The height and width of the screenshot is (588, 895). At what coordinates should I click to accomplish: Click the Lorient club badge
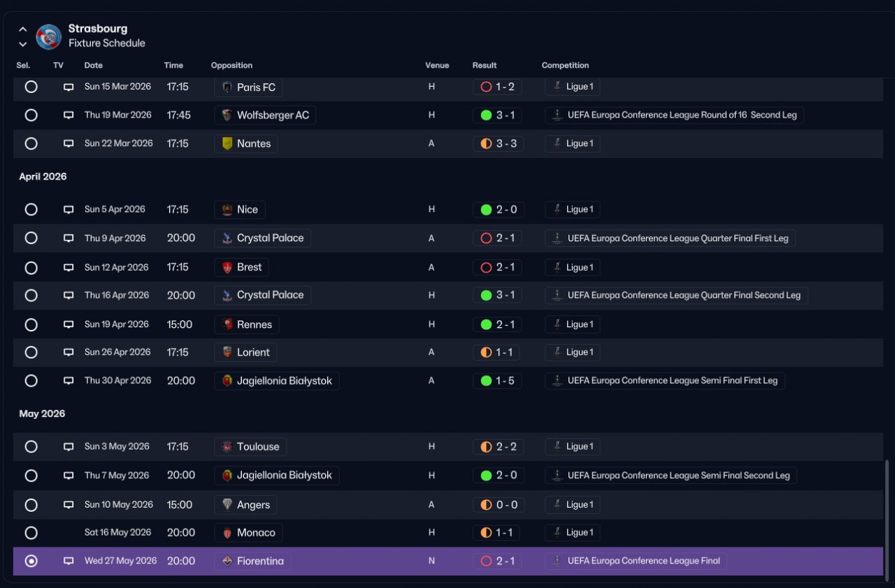(x=227, y=352)
